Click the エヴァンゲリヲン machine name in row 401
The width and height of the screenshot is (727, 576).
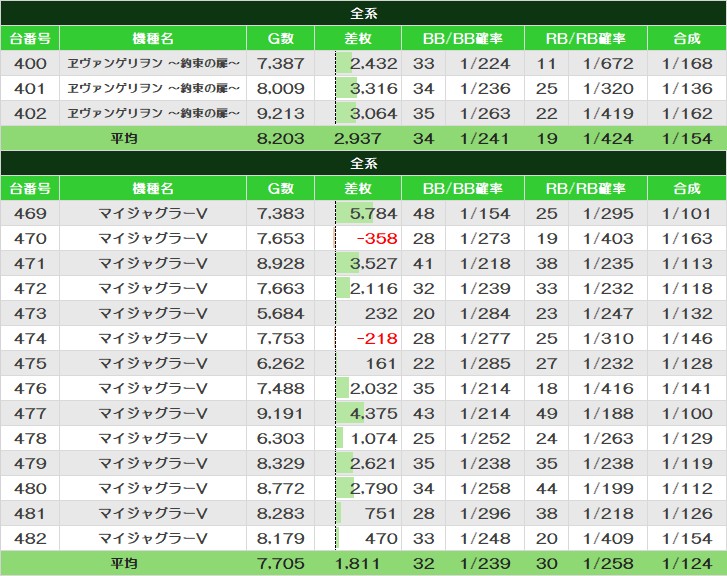click(153, 89)
